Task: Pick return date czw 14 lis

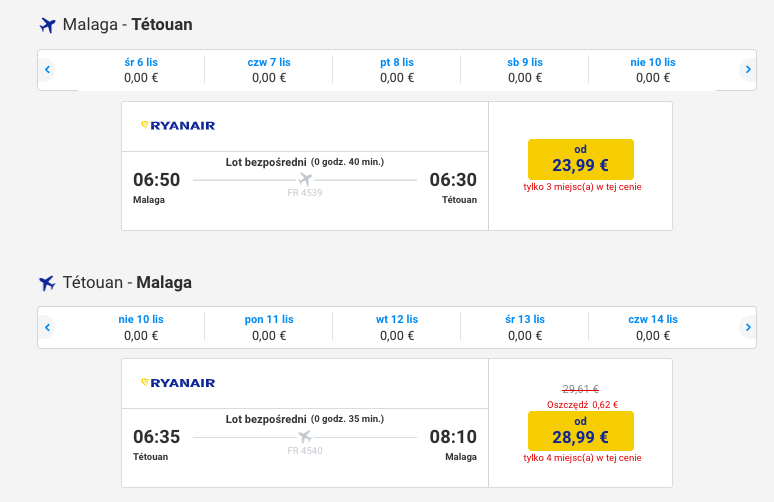Action: [653, 327]
